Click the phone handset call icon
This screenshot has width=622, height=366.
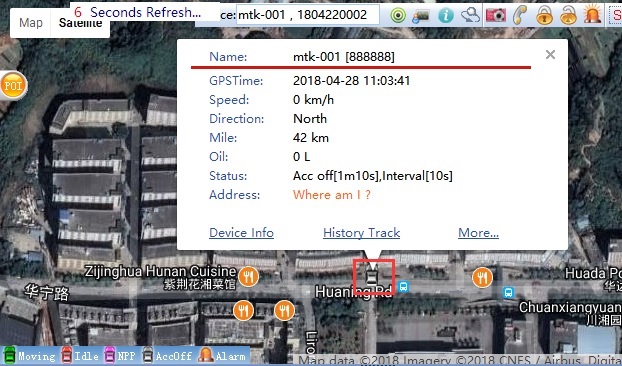coord(520,15)
